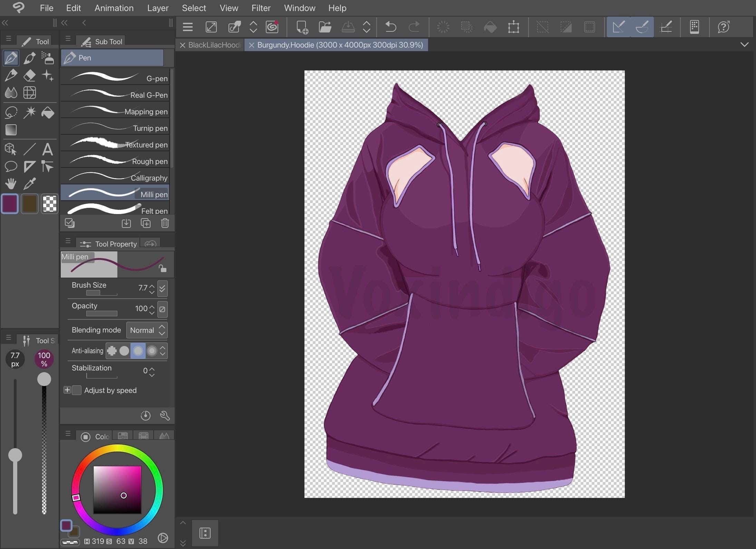
Task: Select the Gradient tool
Action: tap(11, 129)
